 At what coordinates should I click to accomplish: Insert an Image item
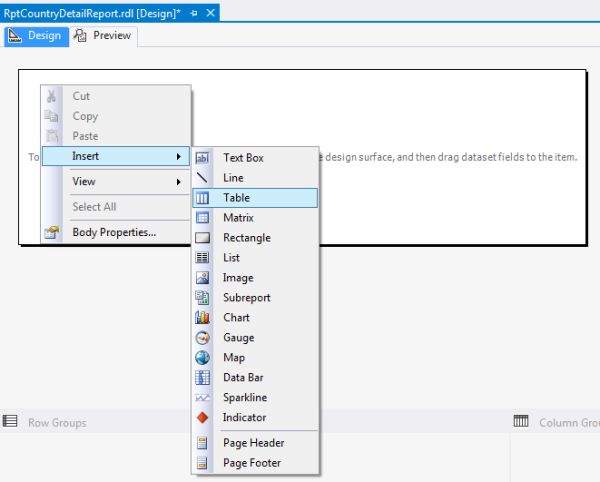pos(255,278)
